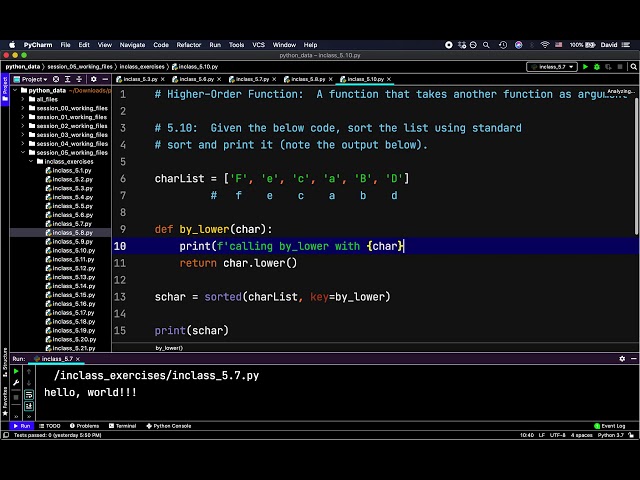Open run configuration wrench icon

click(x=16, y=383)
